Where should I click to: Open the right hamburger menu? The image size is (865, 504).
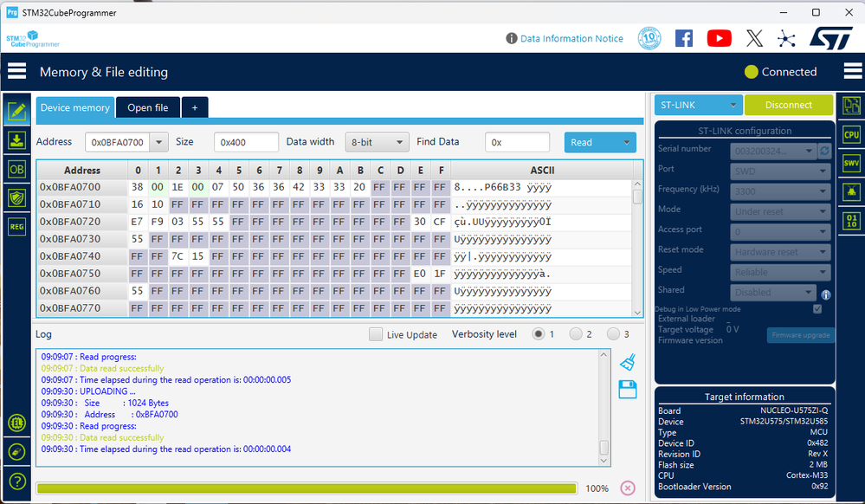coord(852,71)
